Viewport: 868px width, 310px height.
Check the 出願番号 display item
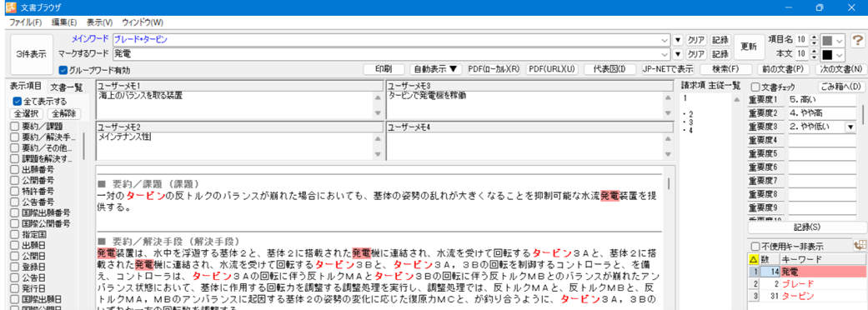[x=14, y=169]
